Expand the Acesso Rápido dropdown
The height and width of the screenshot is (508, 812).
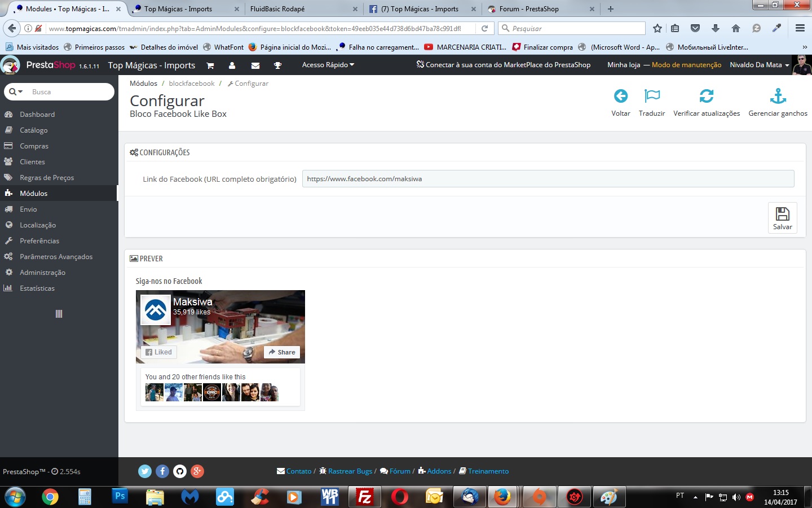pyautogui.click(x=328, y=65)
